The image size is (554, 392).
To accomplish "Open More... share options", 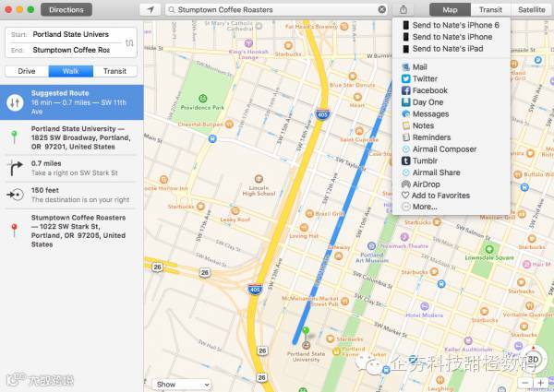I will (452, 207).
